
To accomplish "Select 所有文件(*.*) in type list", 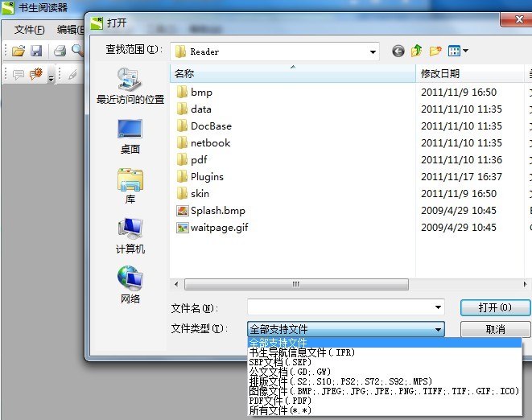I will [280, 410].
